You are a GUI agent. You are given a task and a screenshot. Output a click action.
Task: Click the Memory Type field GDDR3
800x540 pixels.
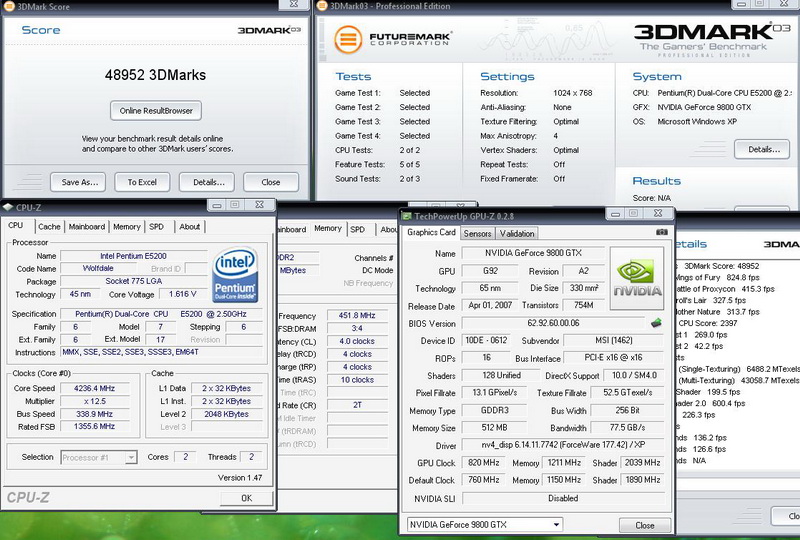[x=494, y=410]
